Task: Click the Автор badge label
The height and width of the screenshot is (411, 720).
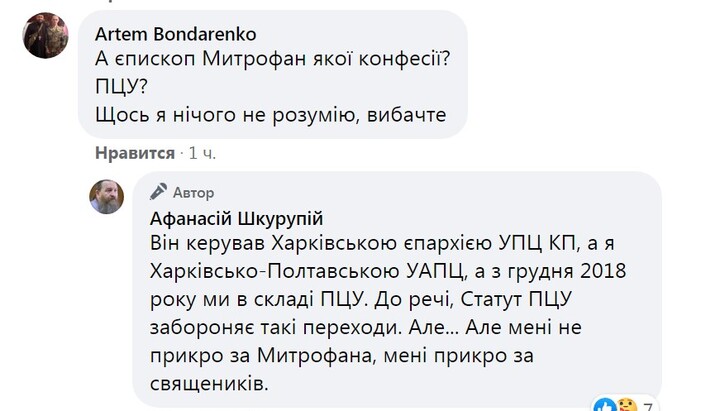Action: pos(193,192)
